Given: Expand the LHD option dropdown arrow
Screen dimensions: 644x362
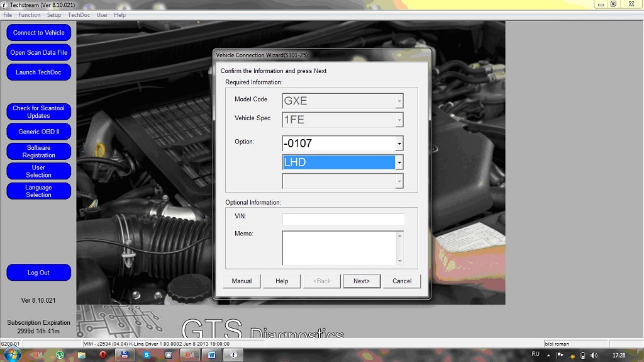Looking at the screenshot, I should click(399, 162).
